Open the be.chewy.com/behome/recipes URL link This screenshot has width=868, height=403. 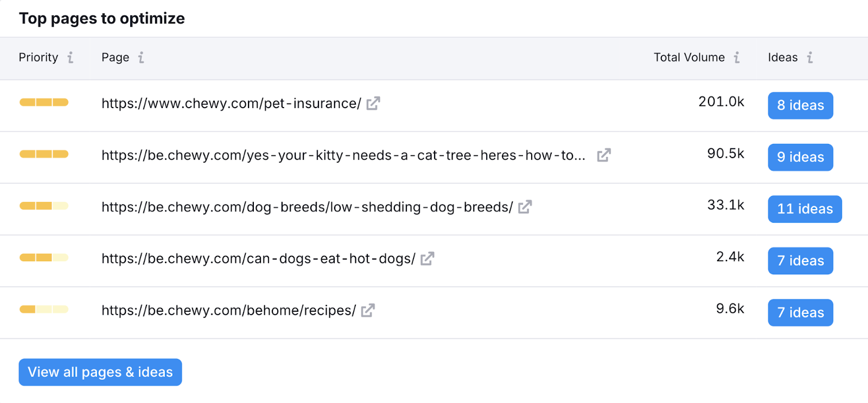coord(228,310)
